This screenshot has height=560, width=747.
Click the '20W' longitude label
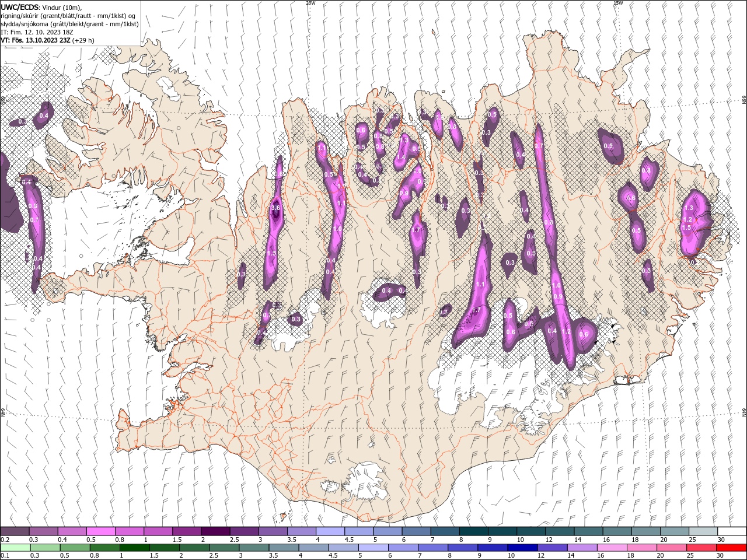point(310,3)
